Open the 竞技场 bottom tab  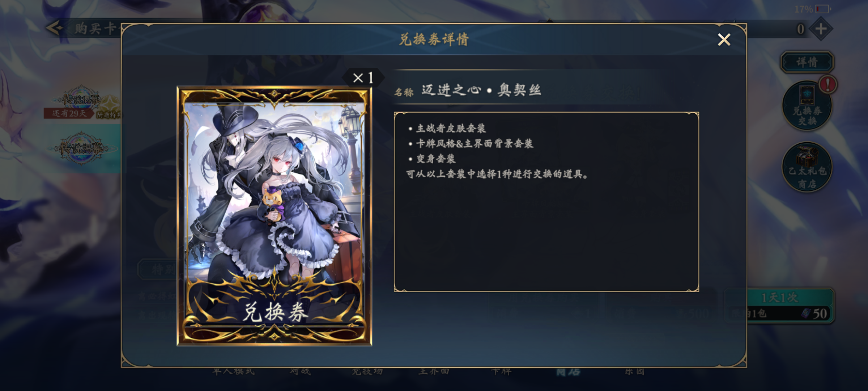(x=367, y=371)
